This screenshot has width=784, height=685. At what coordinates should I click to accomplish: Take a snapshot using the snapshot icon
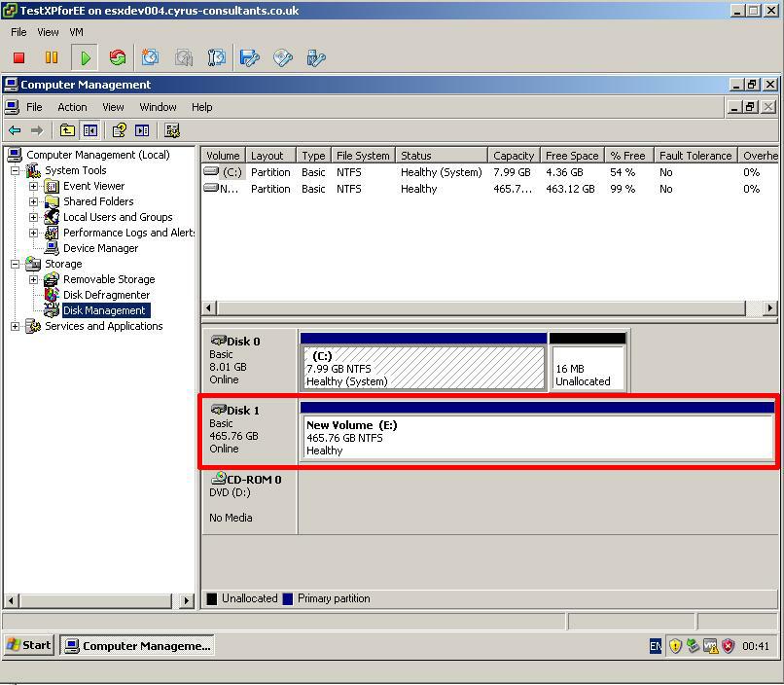(150, 58)
